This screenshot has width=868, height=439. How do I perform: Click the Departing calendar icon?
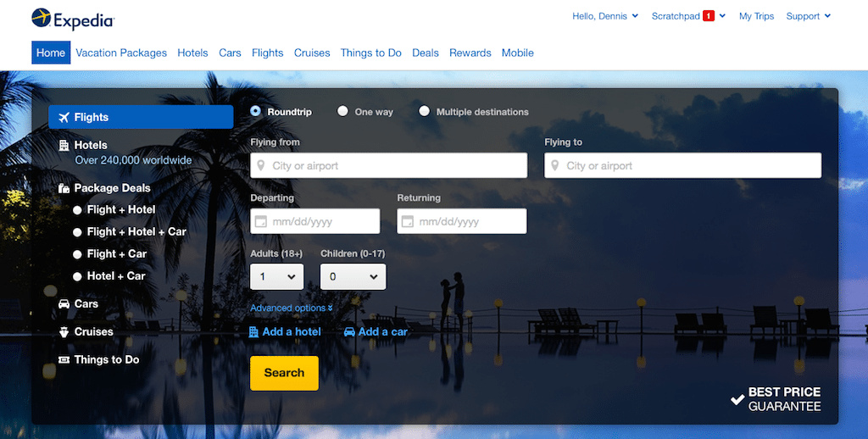click(x=260, y=221)
